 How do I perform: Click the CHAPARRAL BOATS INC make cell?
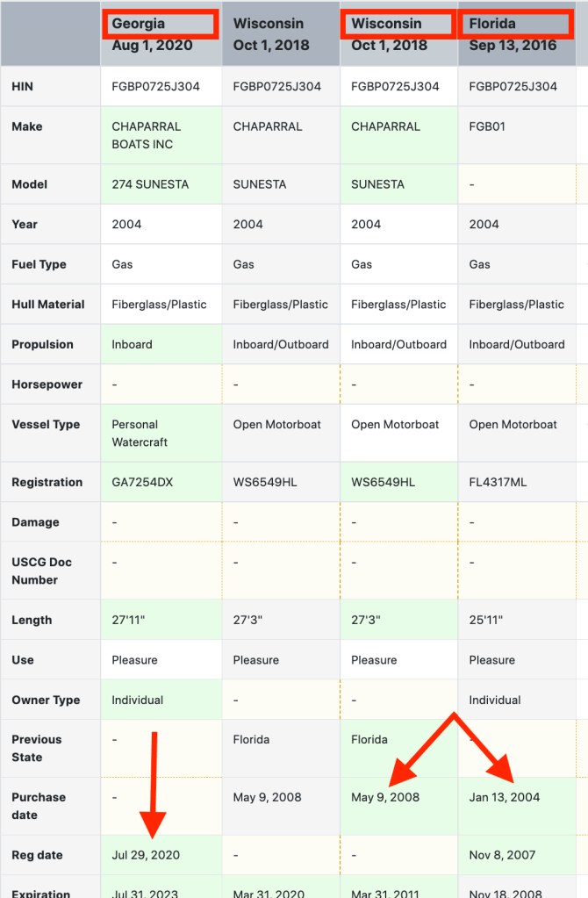[x=142, y=135]
